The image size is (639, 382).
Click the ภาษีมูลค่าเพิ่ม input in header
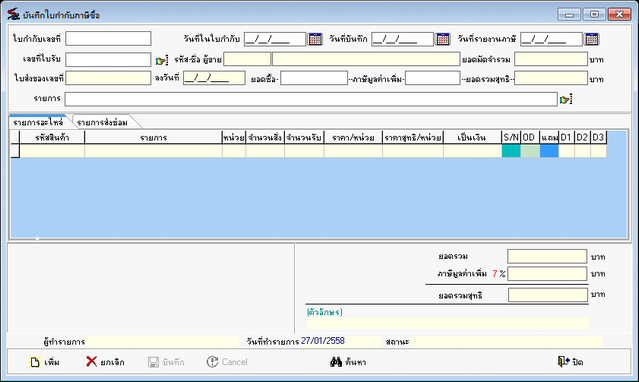coord(432,78)
